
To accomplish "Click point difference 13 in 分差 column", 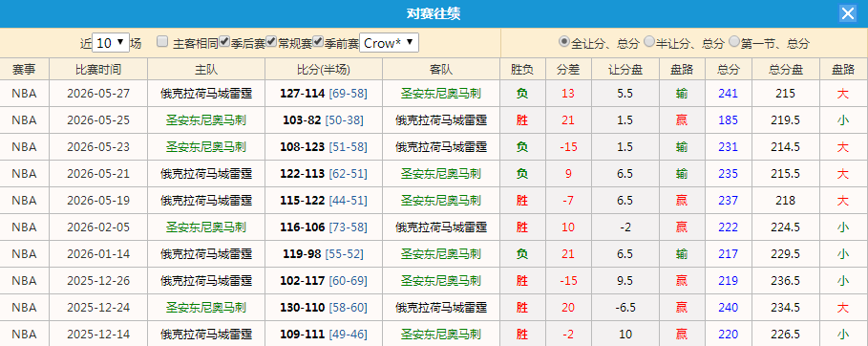I will pos(568,93).
